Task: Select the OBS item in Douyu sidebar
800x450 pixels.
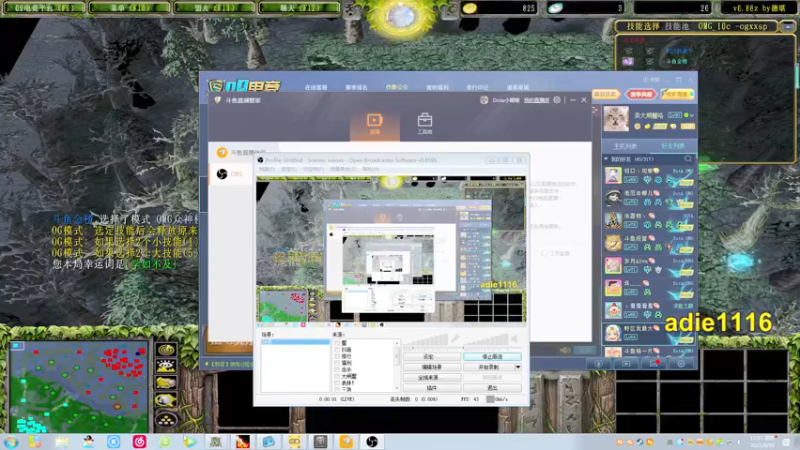Action: coord(231,174)
